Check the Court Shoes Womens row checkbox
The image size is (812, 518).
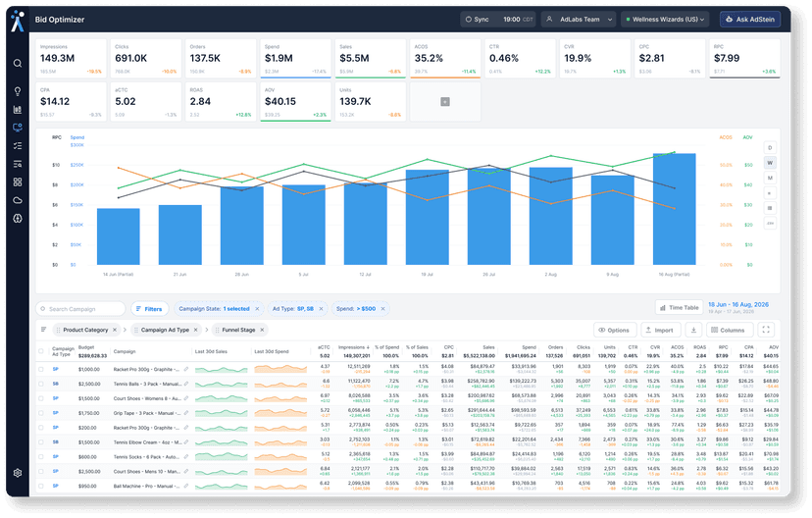(41, 398)
